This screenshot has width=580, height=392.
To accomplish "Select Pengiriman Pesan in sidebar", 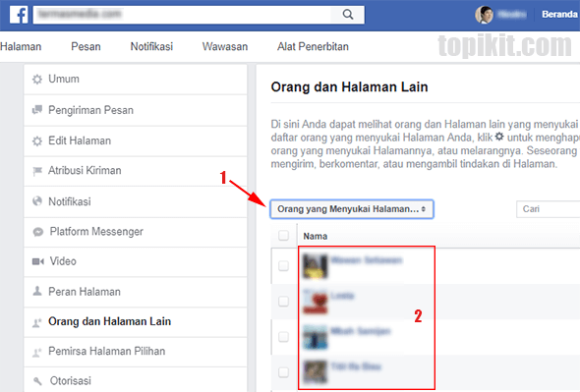I will click(136, 110).
